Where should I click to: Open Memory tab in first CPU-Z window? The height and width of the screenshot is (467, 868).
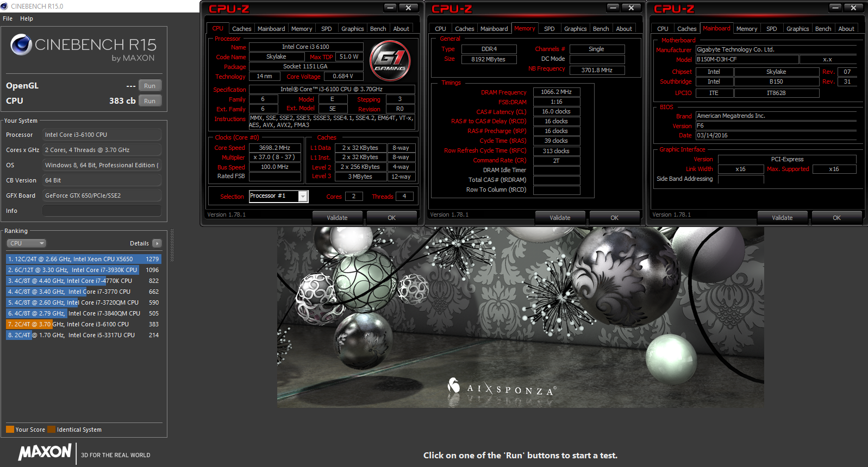pyautogui.click(x=302, y=29)
